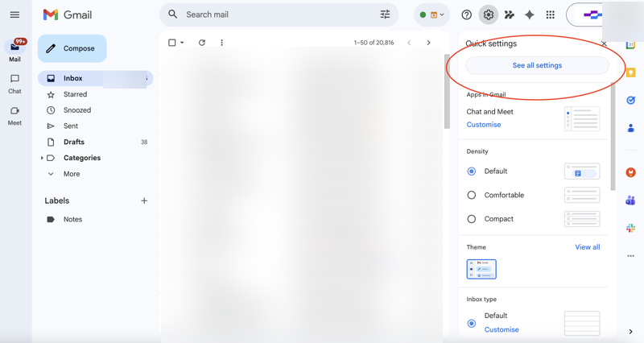Open the Slack add-on icon
The width and height of the screenshot is (644, 343).
[631, 228]
